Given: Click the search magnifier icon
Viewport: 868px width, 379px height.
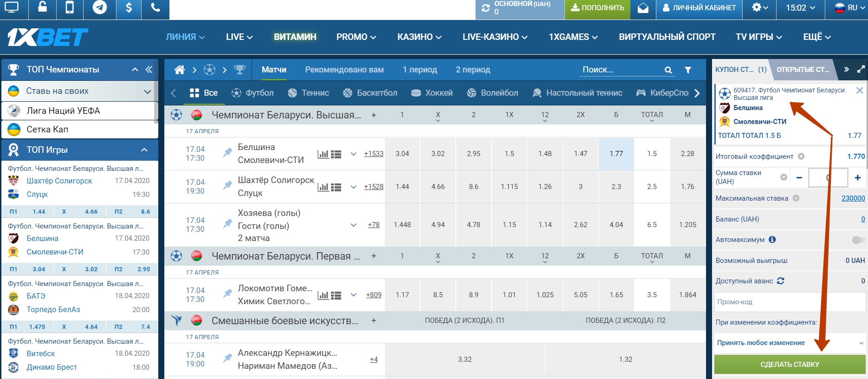Looking at the screenshot, I should [x=668, y=70].
